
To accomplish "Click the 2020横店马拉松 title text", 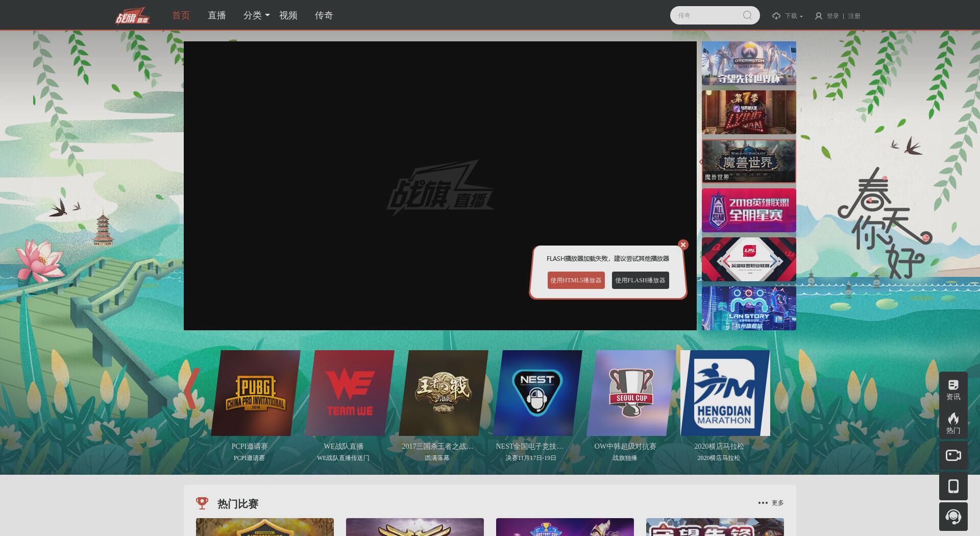I will [x=719, y=446].
